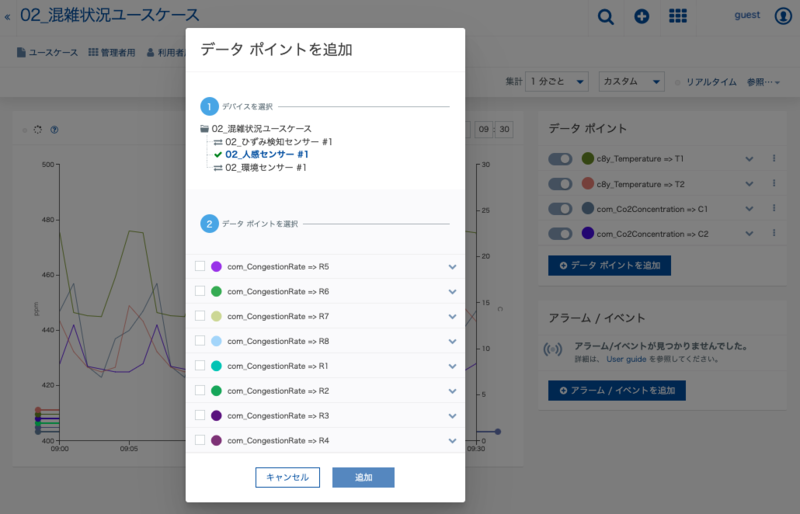Click the back double-chevron before page title

(7, 17)
